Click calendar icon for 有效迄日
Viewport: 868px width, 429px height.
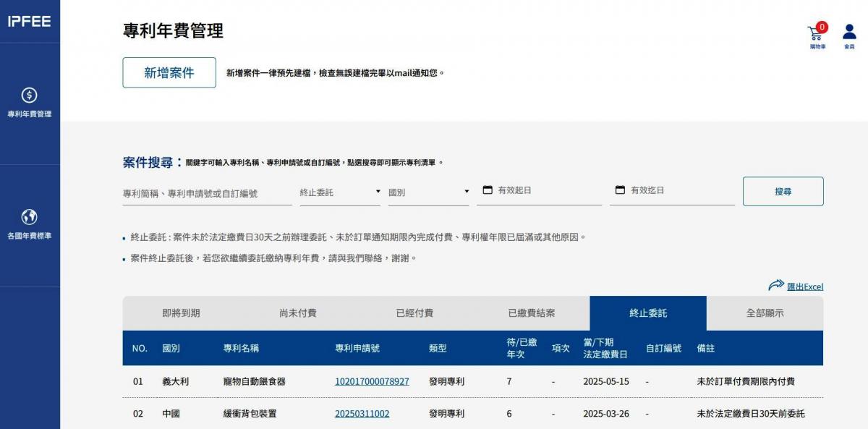point(620,190)
